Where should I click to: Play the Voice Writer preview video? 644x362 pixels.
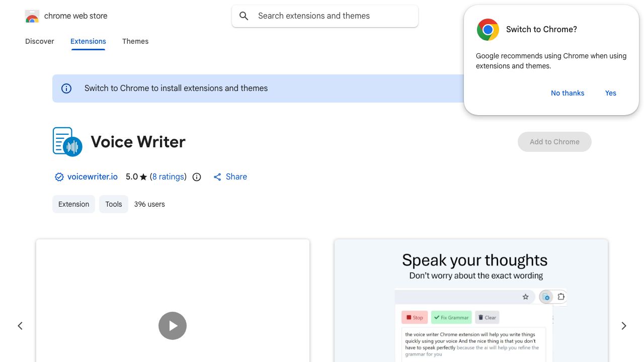[173, 326]
